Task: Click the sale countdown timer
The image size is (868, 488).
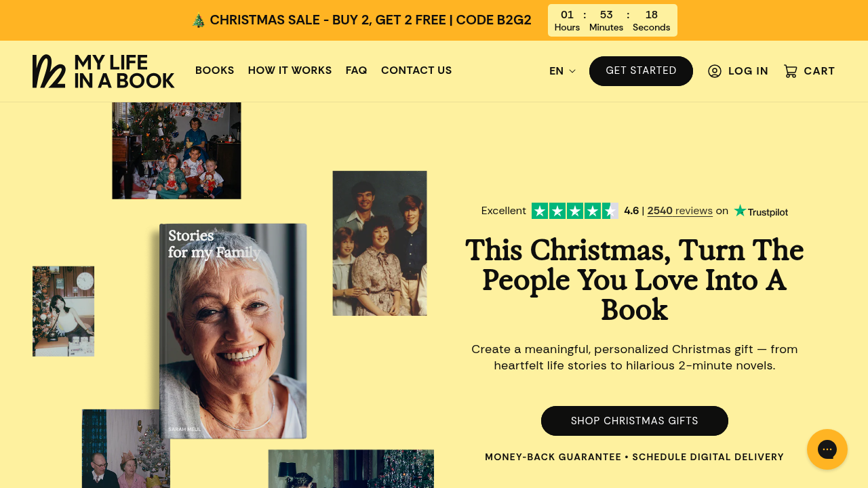Action: 612,20
